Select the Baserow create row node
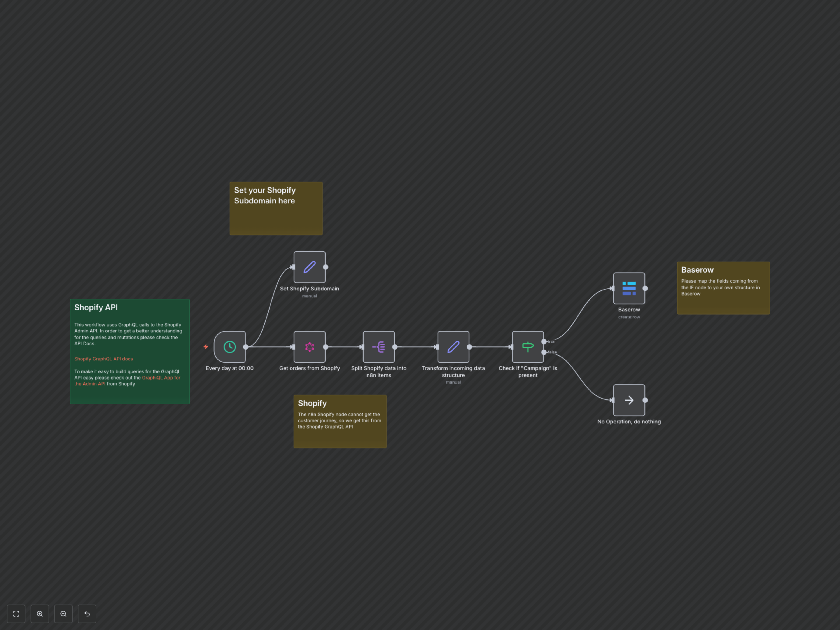840x630 pixels. 629,288
